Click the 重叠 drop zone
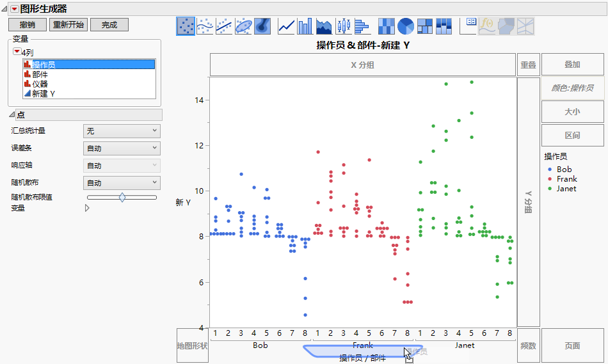The height and width of the screenshot is (364, 608). click(528, 65)
